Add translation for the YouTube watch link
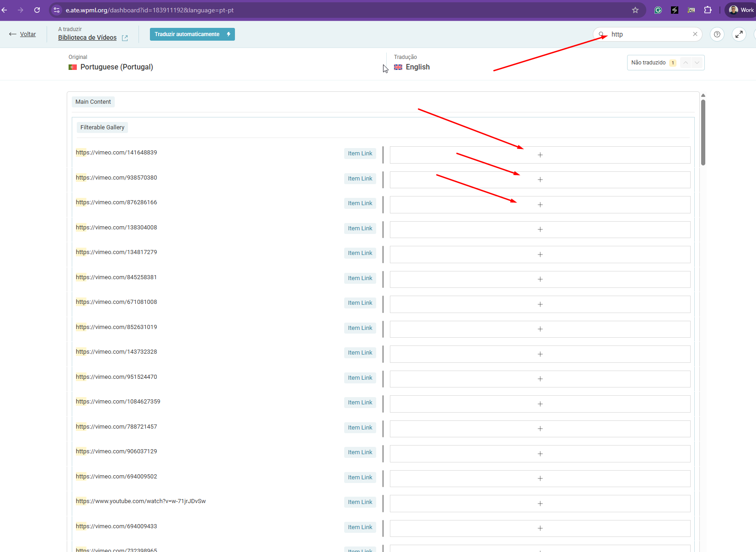Screen dimensions: 756x552 (x=540, y=504)
